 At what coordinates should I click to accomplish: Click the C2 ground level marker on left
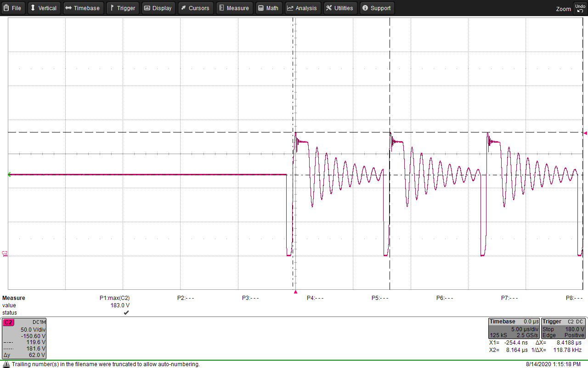(x=5, y=253)
